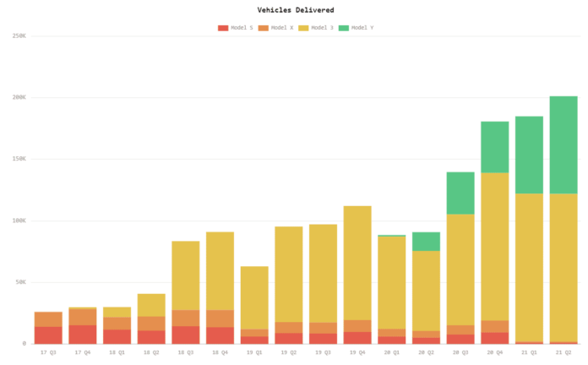Click the '17 Q4' axis label

pyautogui.click(x=83, y=352)
